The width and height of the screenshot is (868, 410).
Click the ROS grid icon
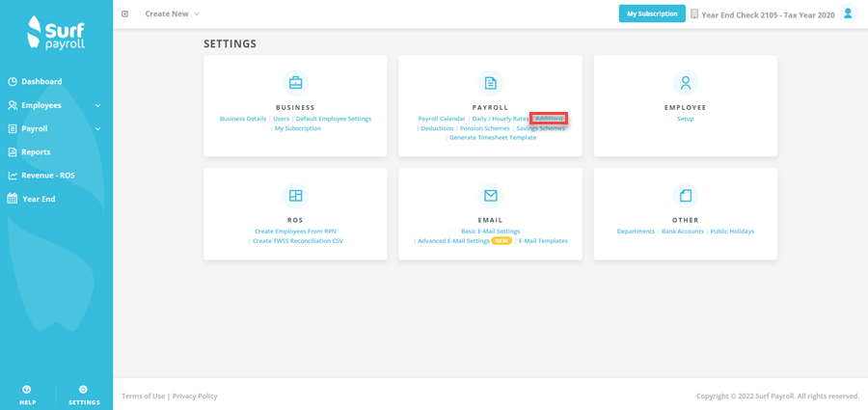coord(296,196)
